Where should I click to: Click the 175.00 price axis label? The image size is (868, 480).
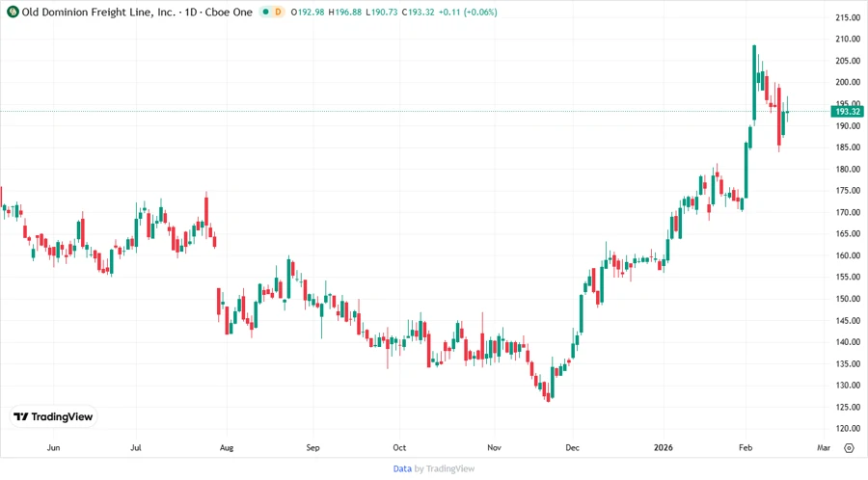click(x=848, y=191)
